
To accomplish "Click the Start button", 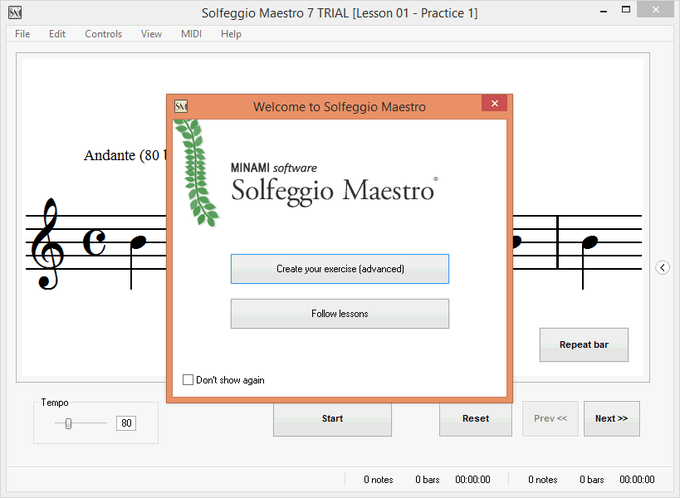I will [332, 419].
